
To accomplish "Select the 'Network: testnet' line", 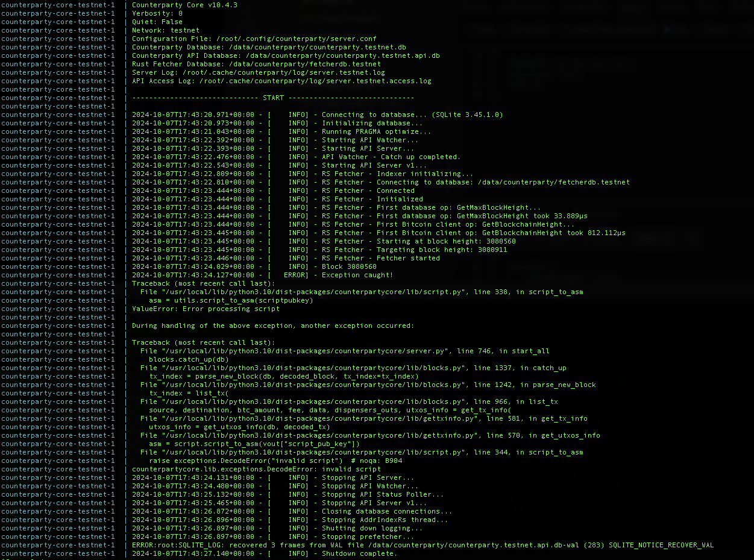I will point(166,30).
